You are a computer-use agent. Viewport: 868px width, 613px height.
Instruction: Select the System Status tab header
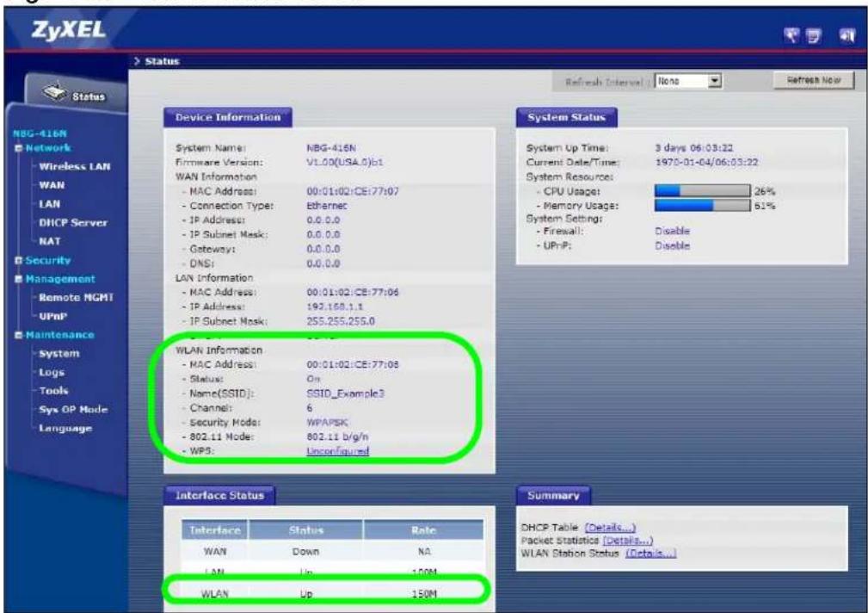(x=566, y=117)
